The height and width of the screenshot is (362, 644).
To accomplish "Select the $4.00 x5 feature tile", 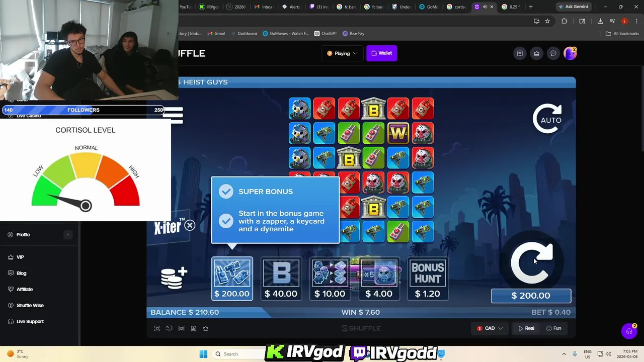I will click(378, 279).
